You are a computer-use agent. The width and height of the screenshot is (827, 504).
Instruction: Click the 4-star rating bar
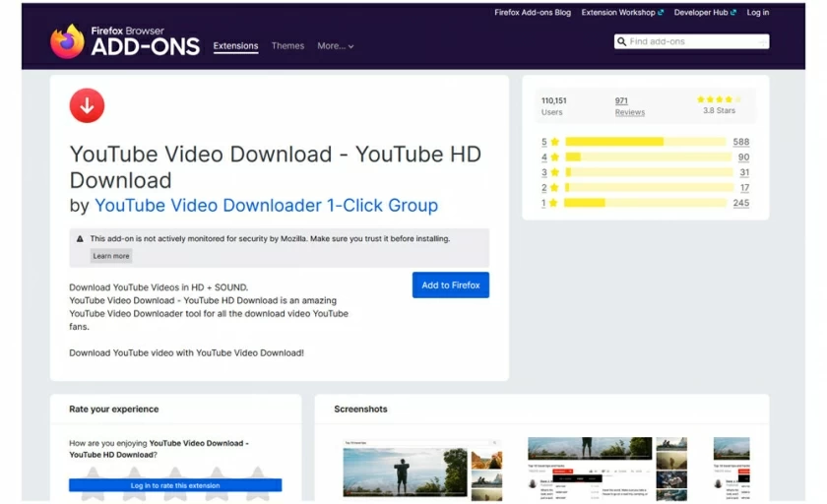649,157
